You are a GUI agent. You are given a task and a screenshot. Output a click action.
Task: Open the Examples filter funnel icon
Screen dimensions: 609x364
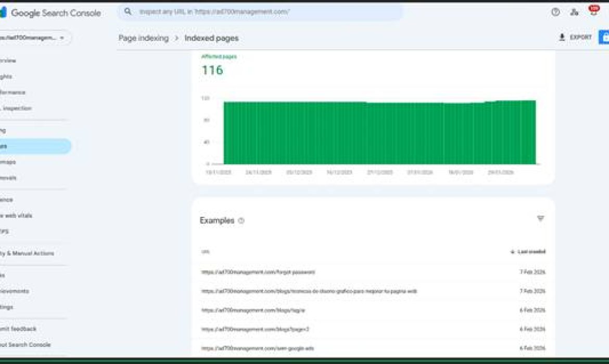click(540, 219)
